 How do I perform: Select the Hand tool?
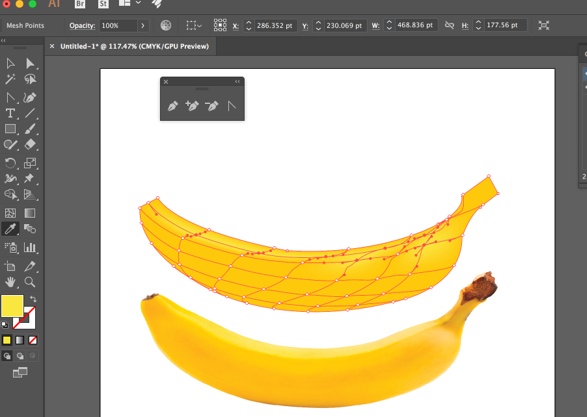click(10, 282)
